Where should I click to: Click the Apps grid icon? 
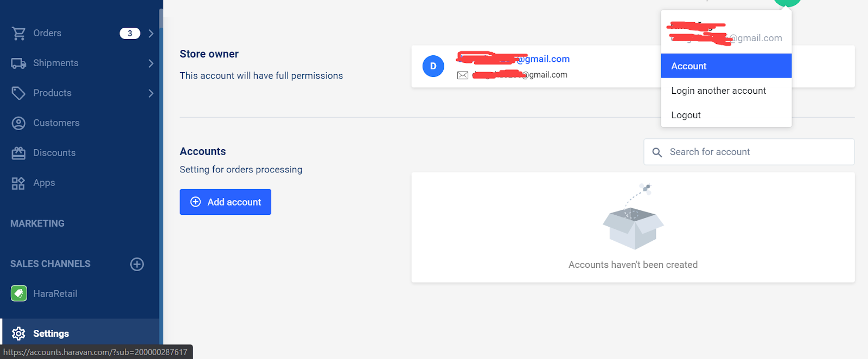[x=18, y=183]
